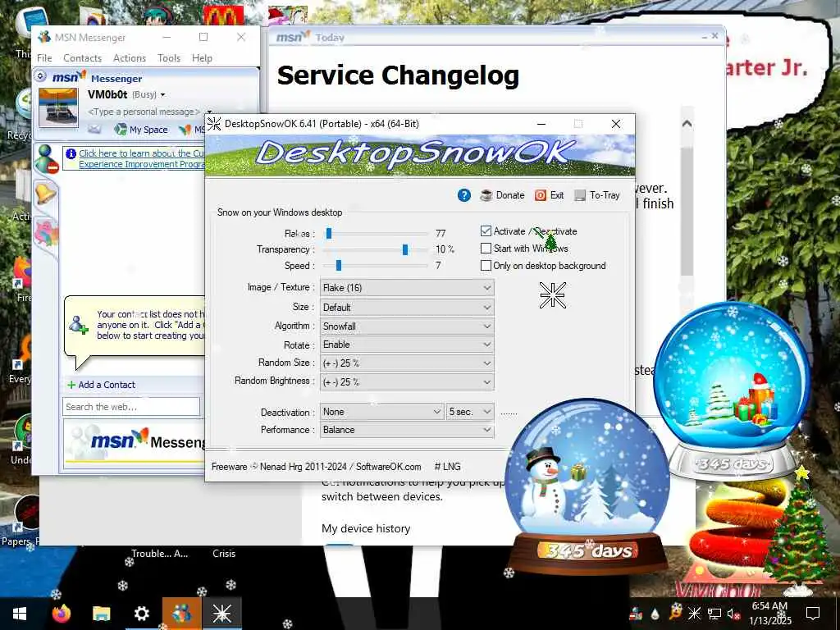The image size is (840, 630).
Task: Open the Random Brightness dropdown
Action: (407, 382)
